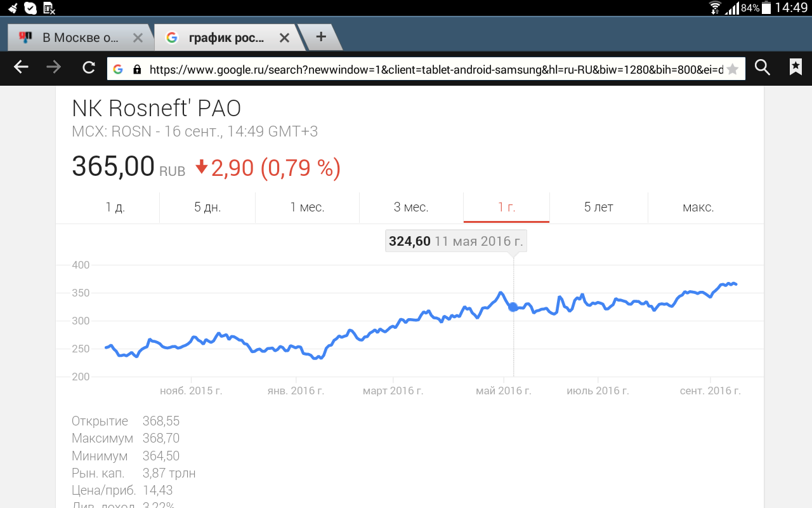View site security lock info
The image size is (812, 508).
(x=137, y=69)
